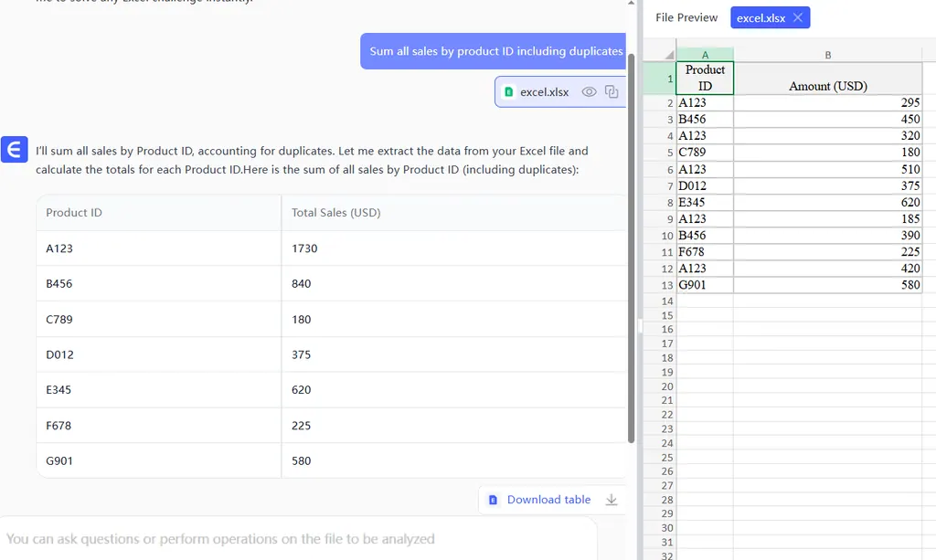Click the Download table link
The width and height of the screenshot is (936, 560).
tap(548, 500)
